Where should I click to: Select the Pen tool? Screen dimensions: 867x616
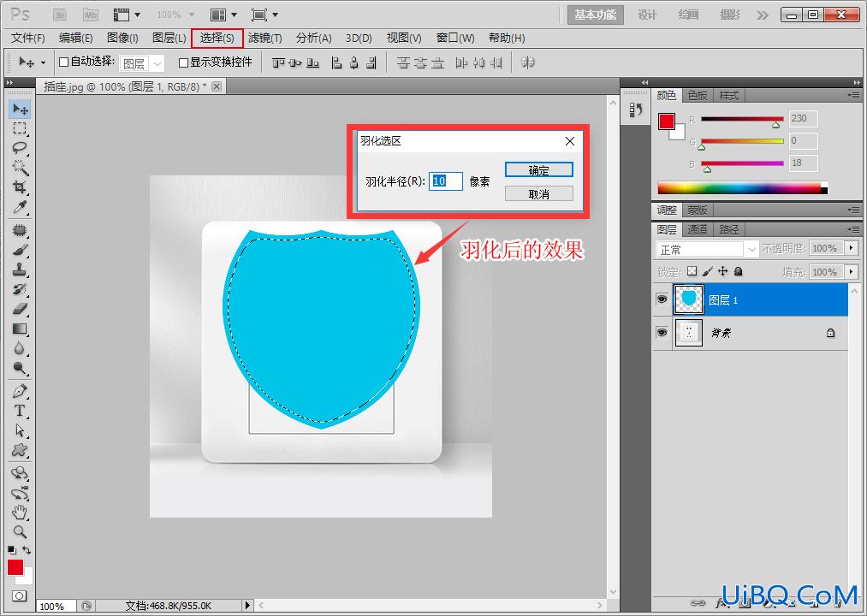[x=20, y=391]
